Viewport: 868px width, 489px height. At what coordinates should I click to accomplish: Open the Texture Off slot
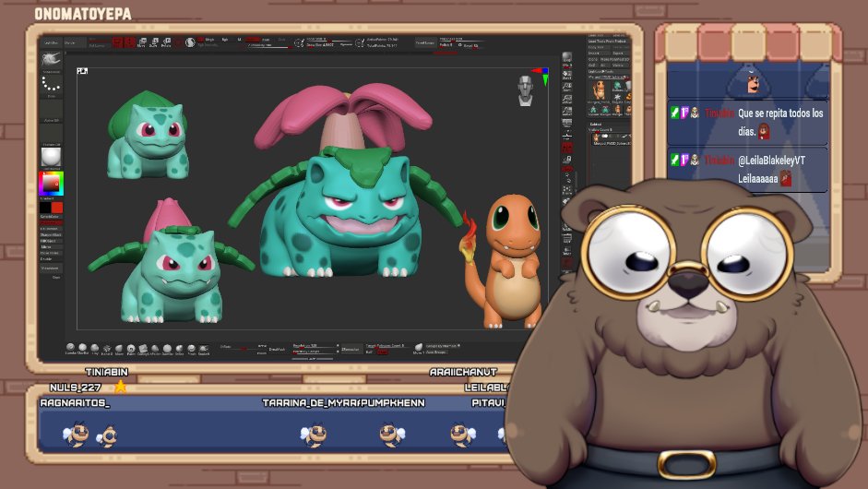[x=51, y=135]
